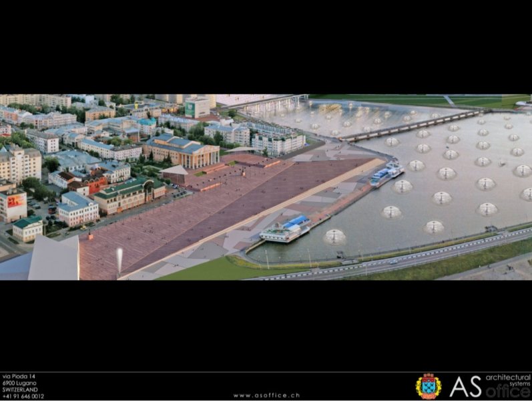The width and height of the screenshot is (532, 401).
Task: Click the white fountain jet on the plaza
Action: click(119, 258)
